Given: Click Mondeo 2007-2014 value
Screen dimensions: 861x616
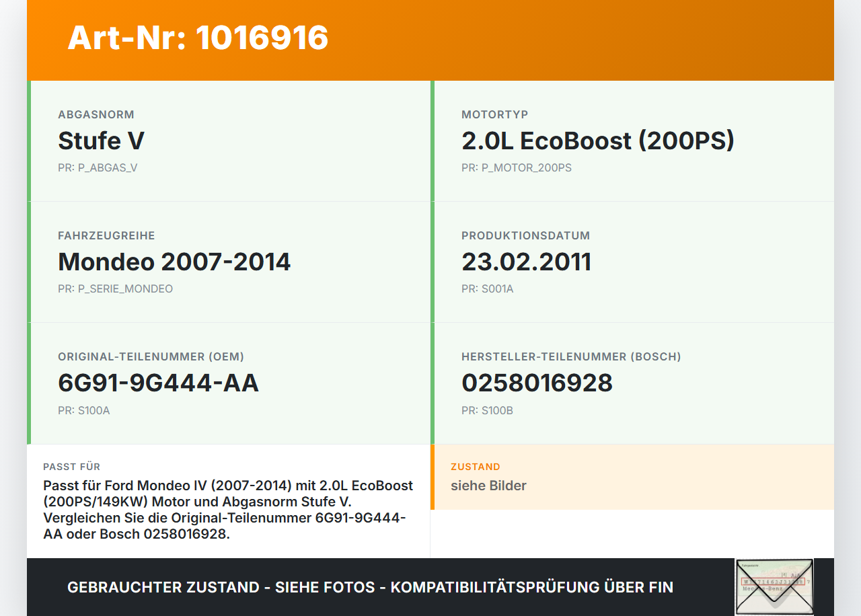Looking at the screenshot, I should (x=174, y=262).
